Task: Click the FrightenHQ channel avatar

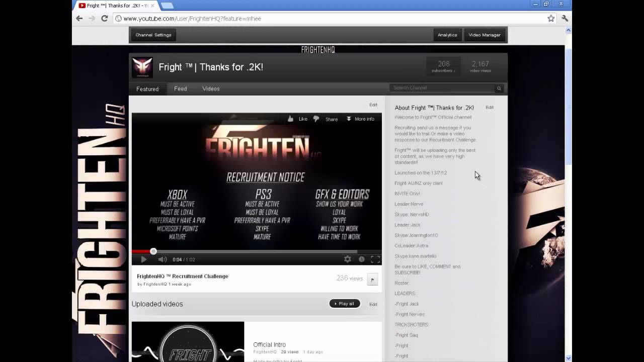Action: click(x=142, y=67)
